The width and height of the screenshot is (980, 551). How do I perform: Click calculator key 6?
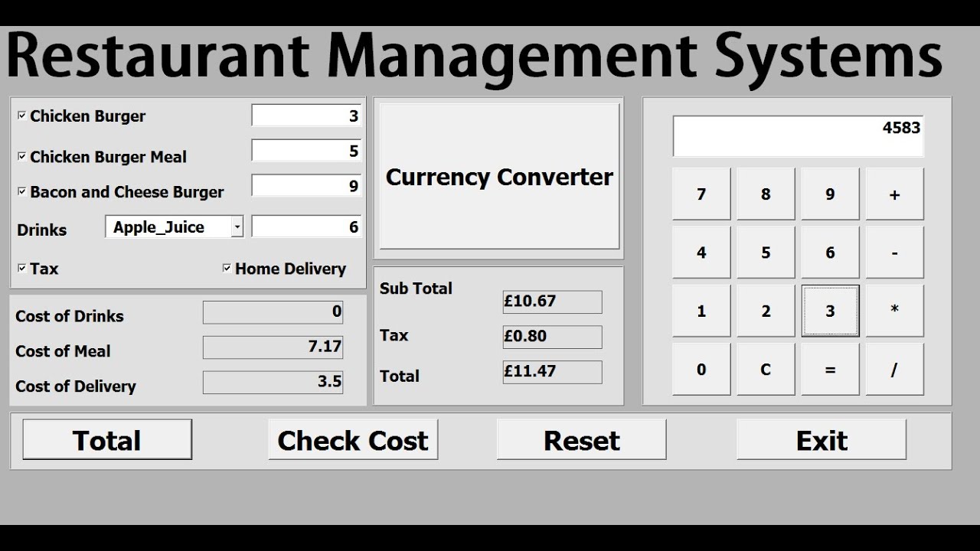(x=830, y=253)
